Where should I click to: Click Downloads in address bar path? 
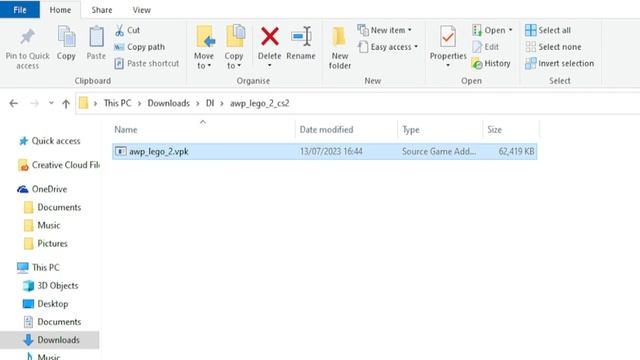pyautogui.click(x=169, y=103)
